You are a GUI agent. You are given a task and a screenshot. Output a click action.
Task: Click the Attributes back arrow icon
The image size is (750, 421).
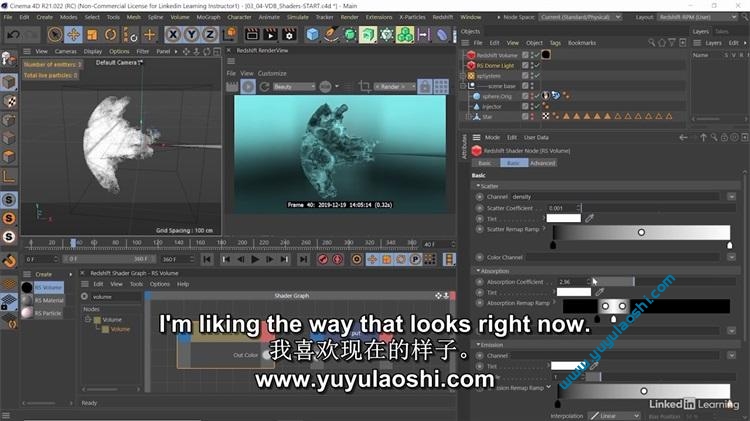(x=683, y=138)
